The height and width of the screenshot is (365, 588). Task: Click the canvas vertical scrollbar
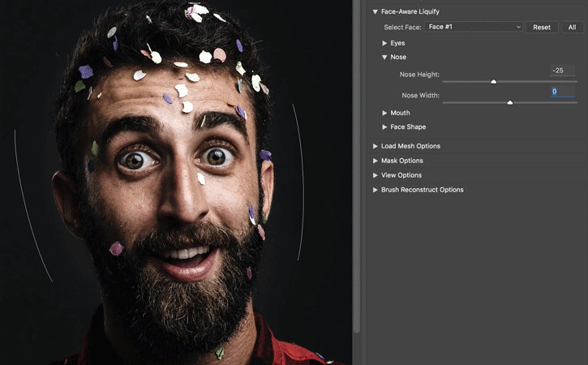tap(357, 165)
